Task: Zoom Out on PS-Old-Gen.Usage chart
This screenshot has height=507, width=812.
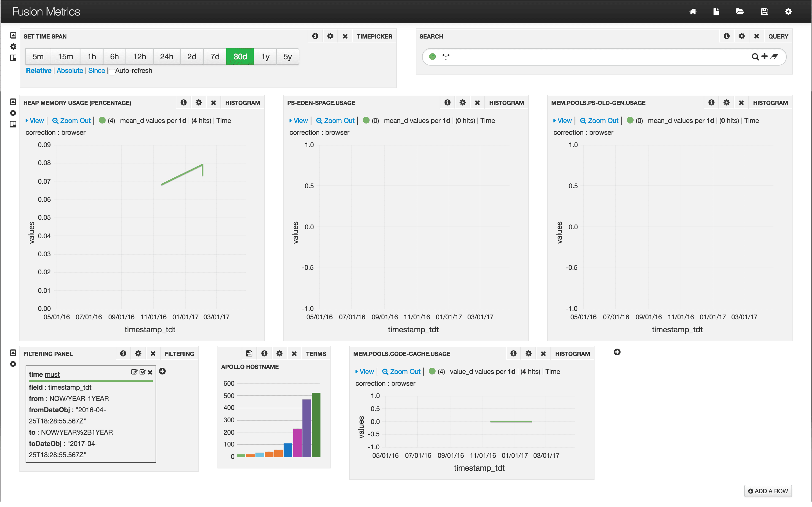Action: click(x=599, y=121)
